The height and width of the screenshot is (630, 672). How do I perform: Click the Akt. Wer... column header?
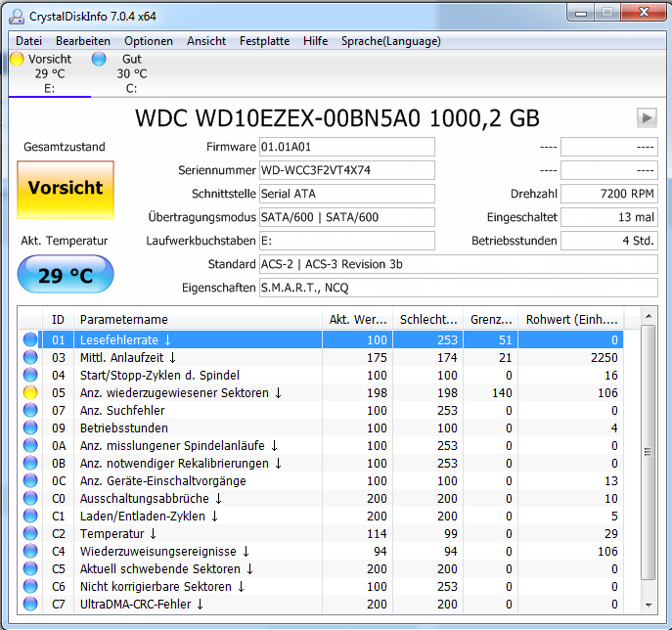click(357, 320)
